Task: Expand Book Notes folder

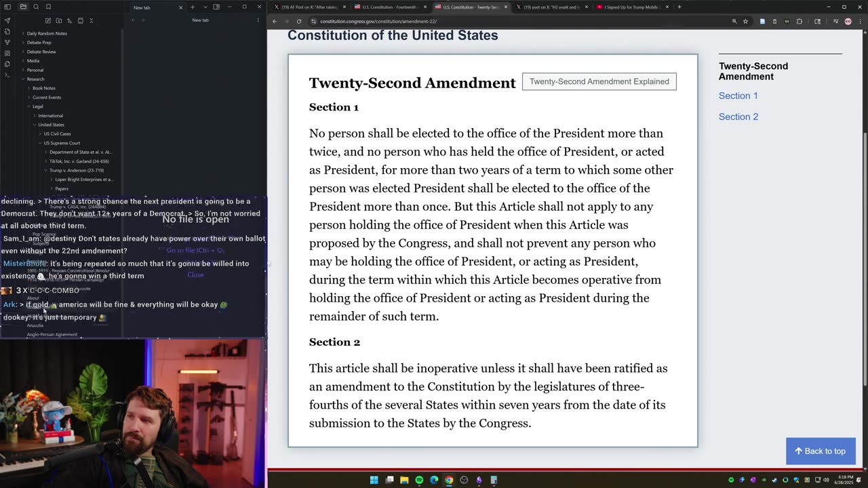Action: tap(44, 88)
